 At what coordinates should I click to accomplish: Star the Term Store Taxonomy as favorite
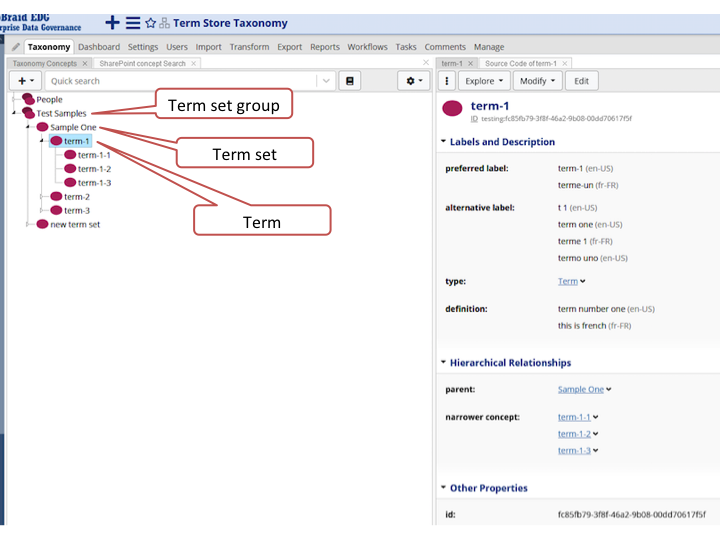pyautogui.click(x=150, y=23)
